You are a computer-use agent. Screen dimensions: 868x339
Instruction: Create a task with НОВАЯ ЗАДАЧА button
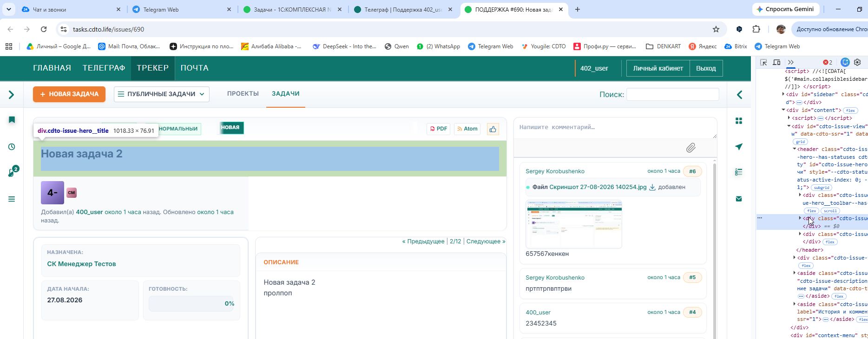tap(69, 94)
